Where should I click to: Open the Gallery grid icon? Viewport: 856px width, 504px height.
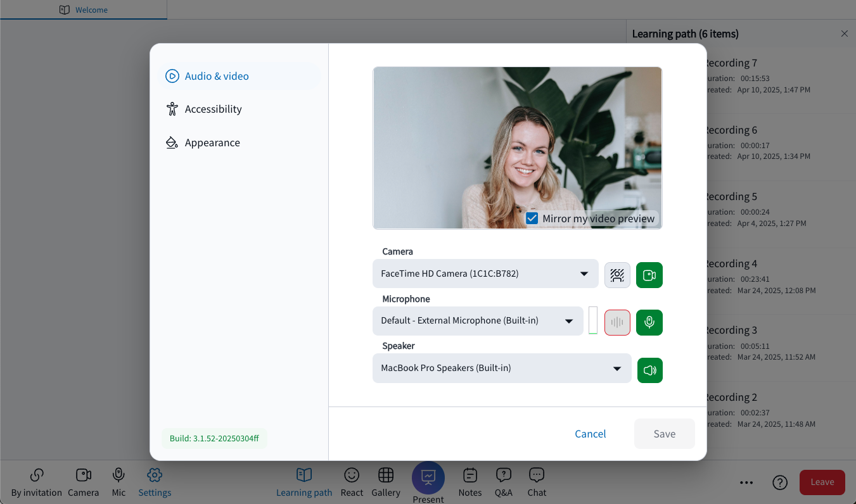(386, 476)
